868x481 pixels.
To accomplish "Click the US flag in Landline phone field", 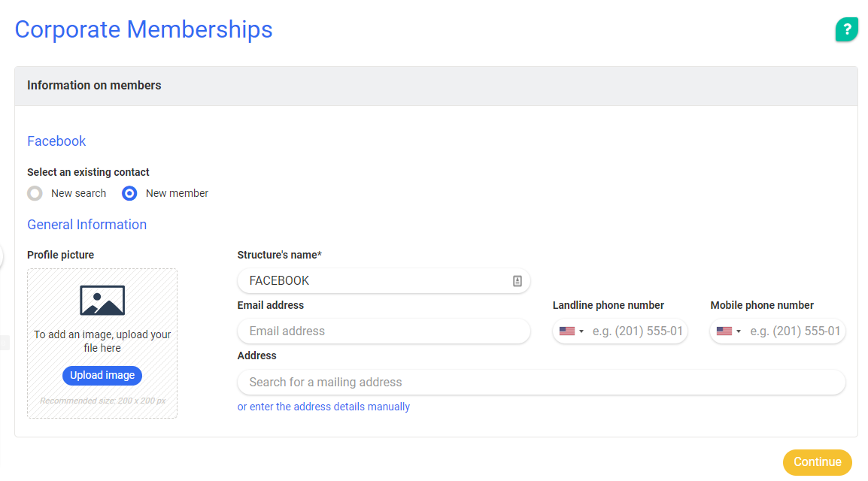I will (x=567, y=331).
